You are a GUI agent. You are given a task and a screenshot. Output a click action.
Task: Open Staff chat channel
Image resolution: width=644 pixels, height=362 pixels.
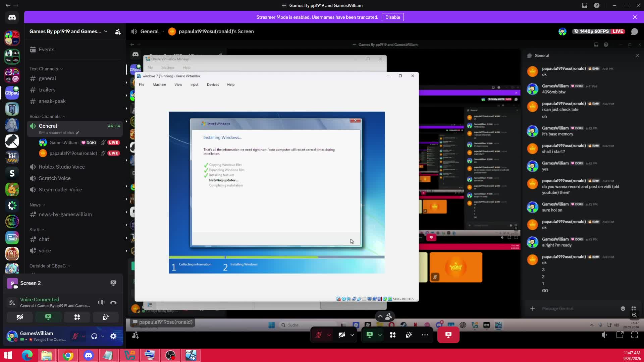75,239
